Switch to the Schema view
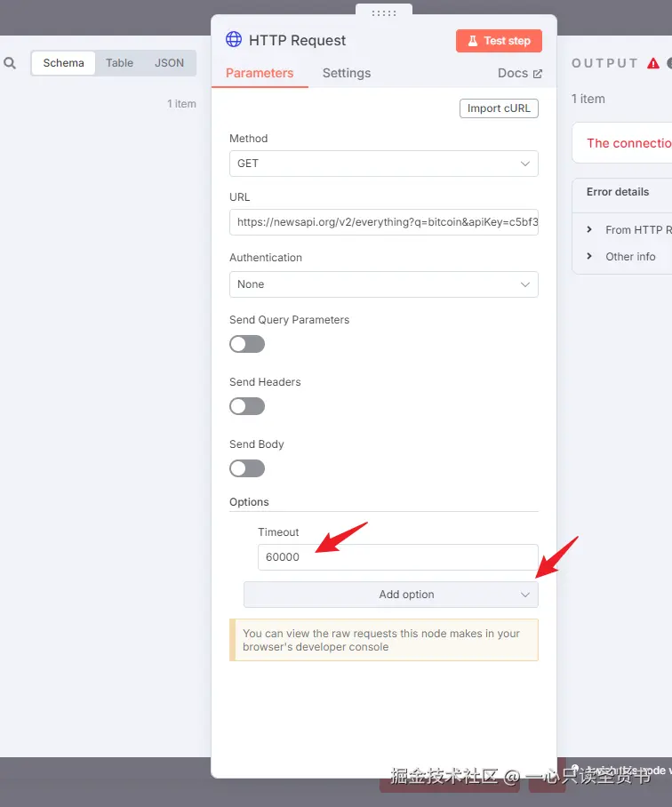This screenshot has height=807, width=672. [x=63, y=63]
